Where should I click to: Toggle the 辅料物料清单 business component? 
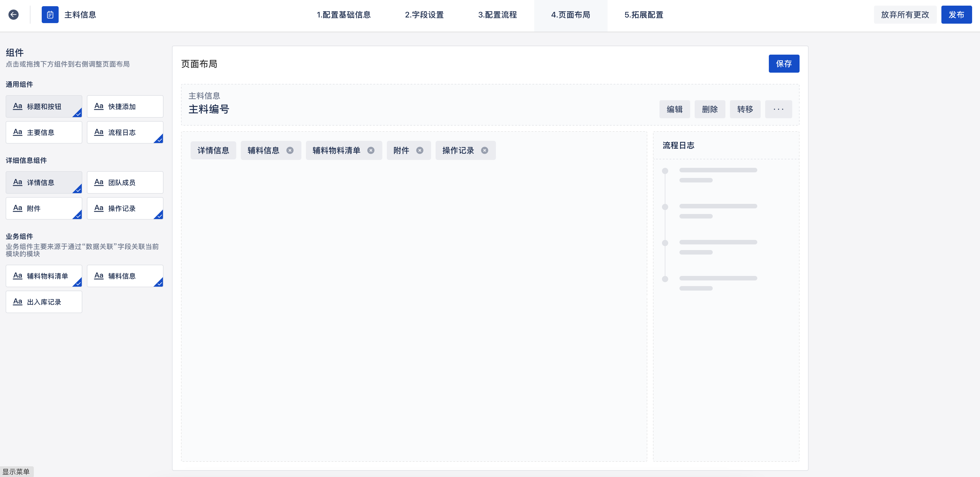point(44,276)
